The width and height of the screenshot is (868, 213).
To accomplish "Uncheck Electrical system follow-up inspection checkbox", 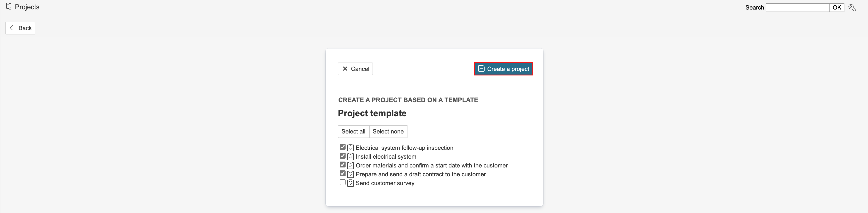I will [342, 147].
